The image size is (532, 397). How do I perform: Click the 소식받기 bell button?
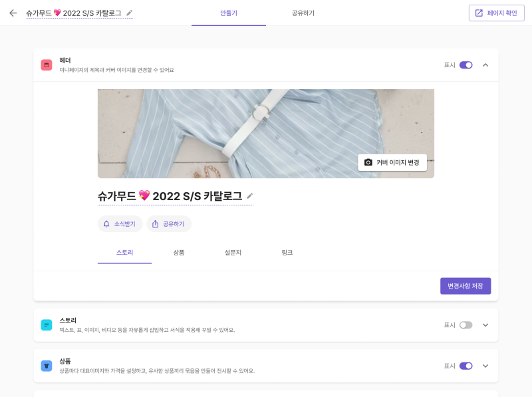120,224
